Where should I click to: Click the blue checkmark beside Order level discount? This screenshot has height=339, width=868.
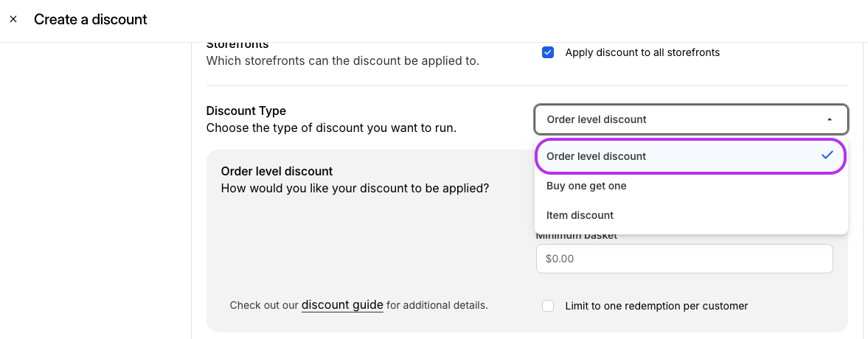click(827, 155)
